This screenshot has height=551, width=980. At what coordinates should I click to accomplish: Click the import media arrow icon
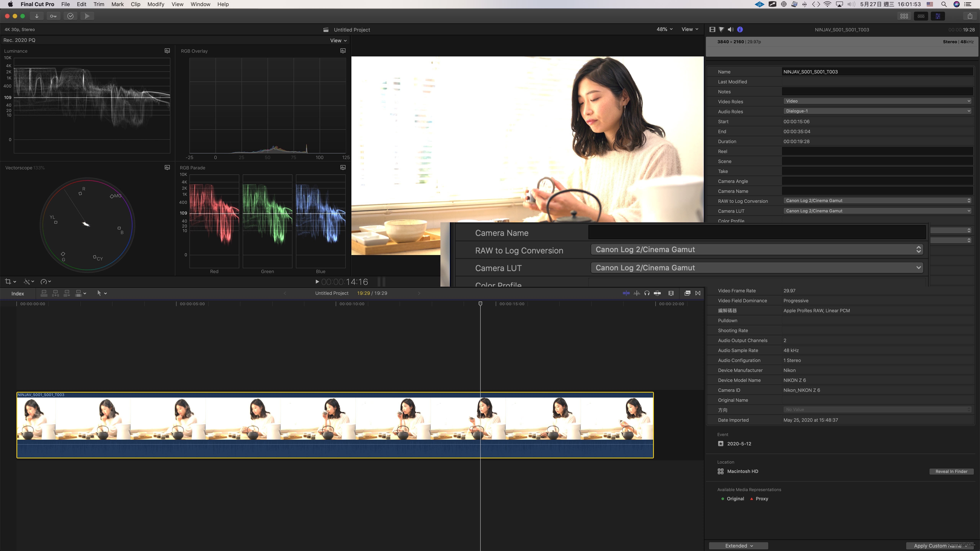coord(37,16)
